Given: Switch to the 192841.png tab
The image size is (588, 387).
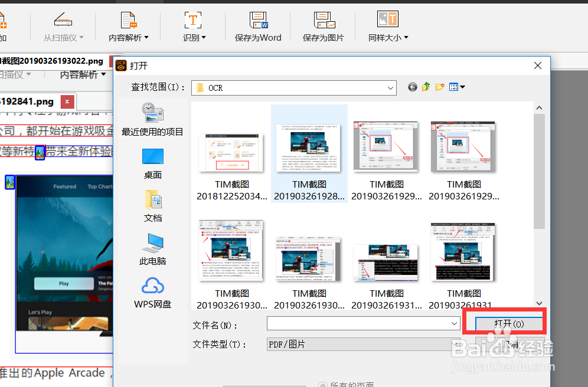Looking at the screenshot, I should 27,101.
